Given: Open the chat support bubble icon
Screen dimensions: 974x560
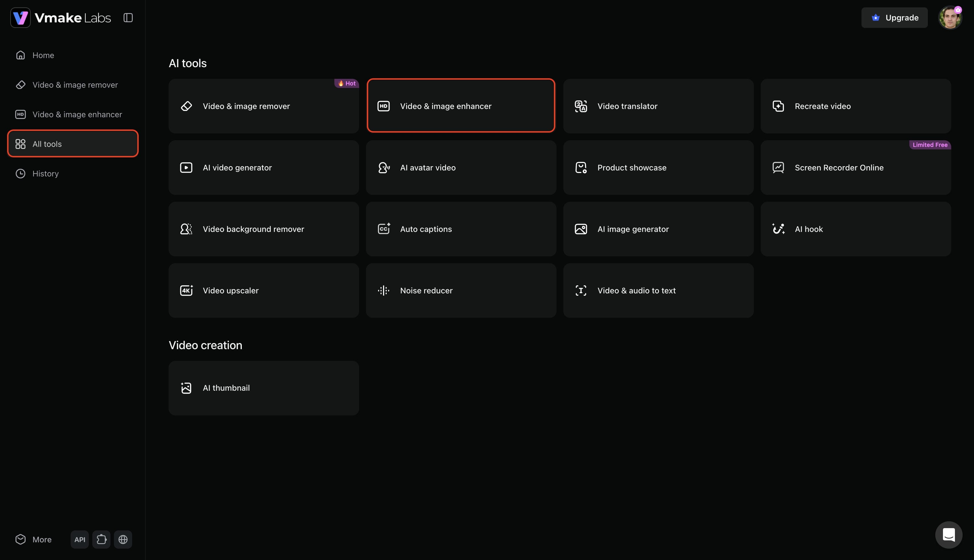Looking at the screenshot, I should click(949, 535).
